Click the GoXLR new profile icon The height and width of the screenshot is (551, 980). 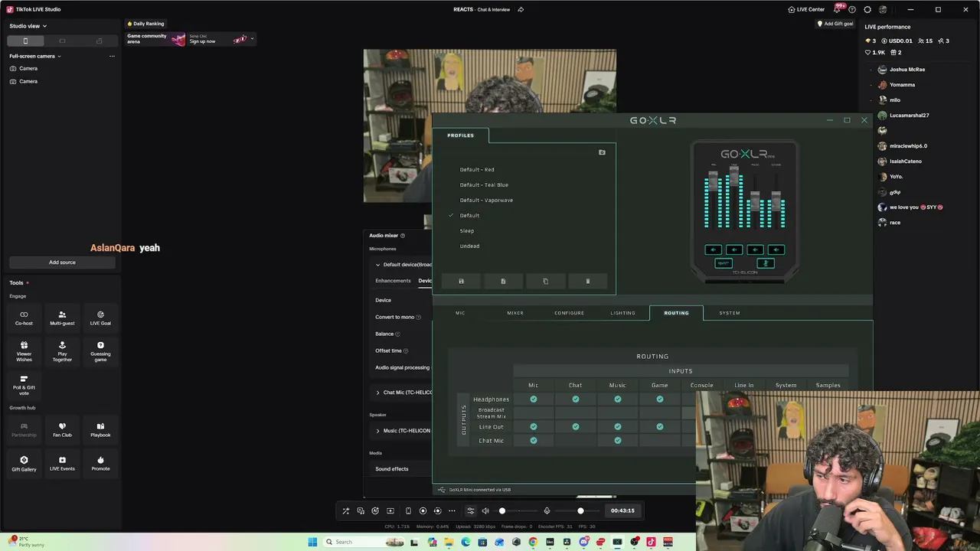[x=503, y=282]
